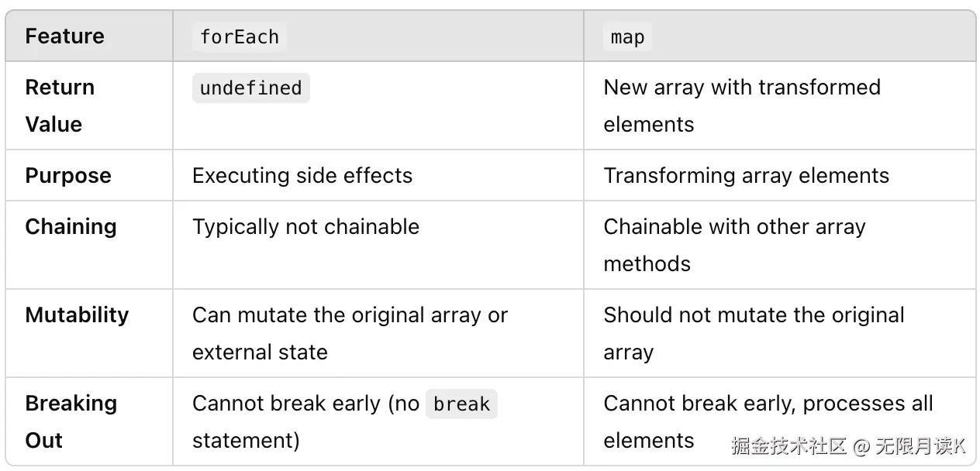
Task: Select 'Typically not chainable' cell
Action: pos(305,227)
